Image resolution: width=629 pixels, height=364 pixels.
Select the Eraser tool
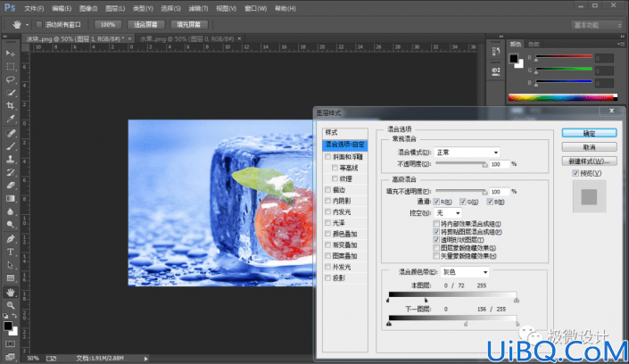tap(11, 186)
